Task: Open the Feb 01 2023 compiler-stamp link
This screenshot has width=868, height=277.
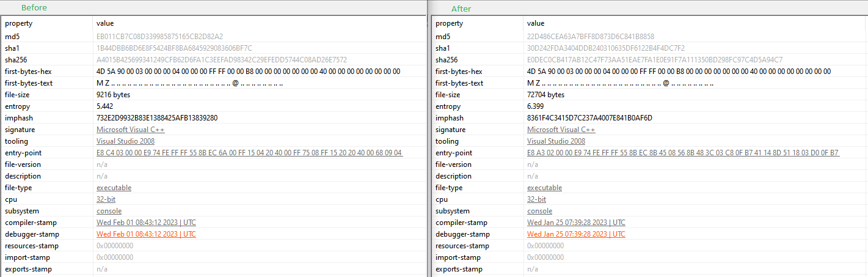Action: (146, 223)
